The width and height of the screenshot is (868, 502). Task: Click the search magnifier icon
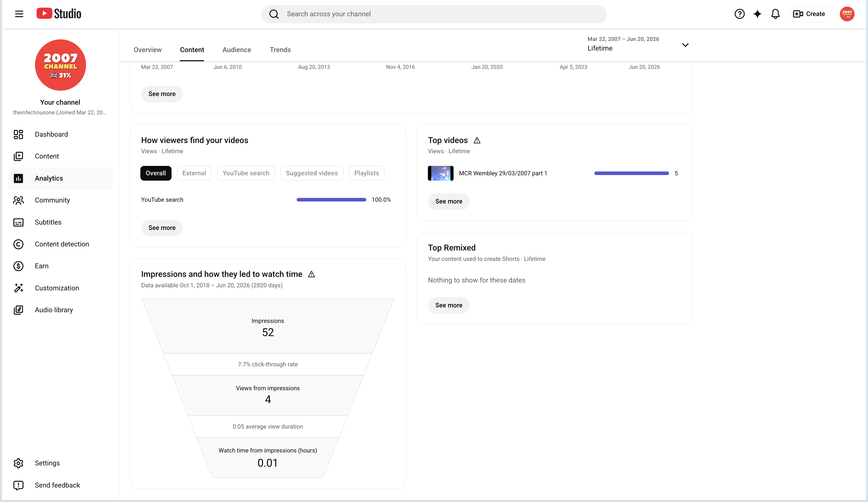click(274, 14)
